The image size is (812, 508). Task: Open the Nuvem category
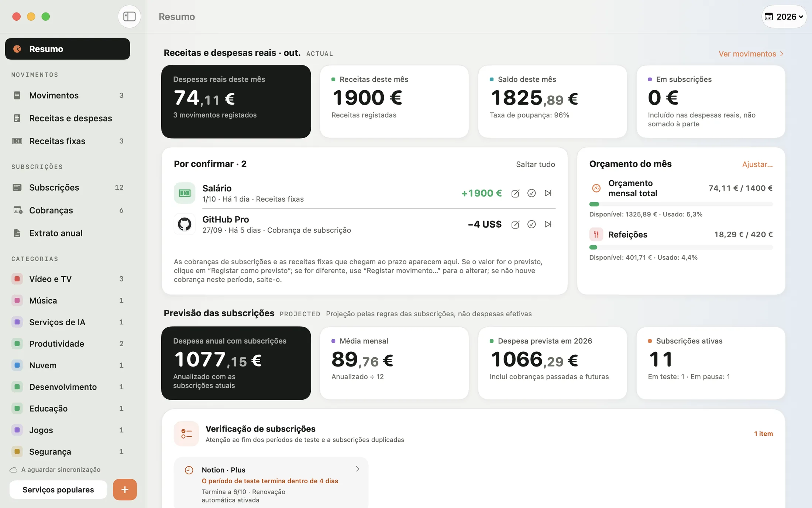(68, 365)
